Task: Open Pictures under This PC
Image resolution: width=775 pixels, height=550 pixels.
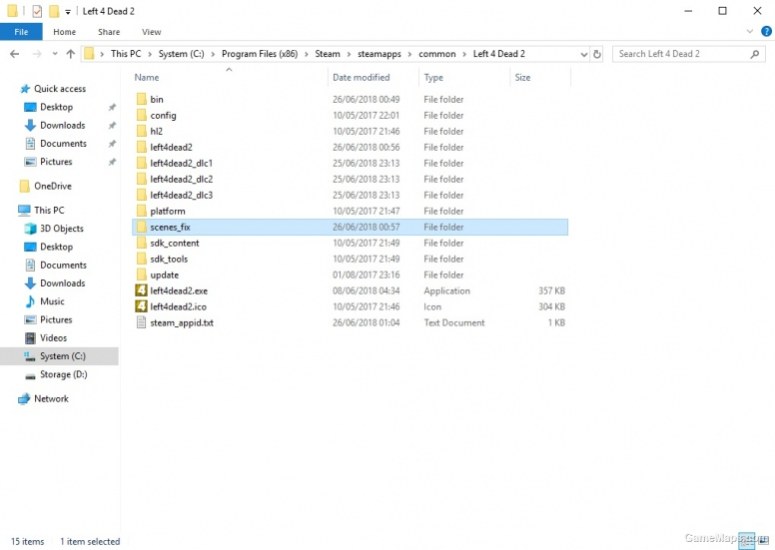Action: tap(56, 320)
